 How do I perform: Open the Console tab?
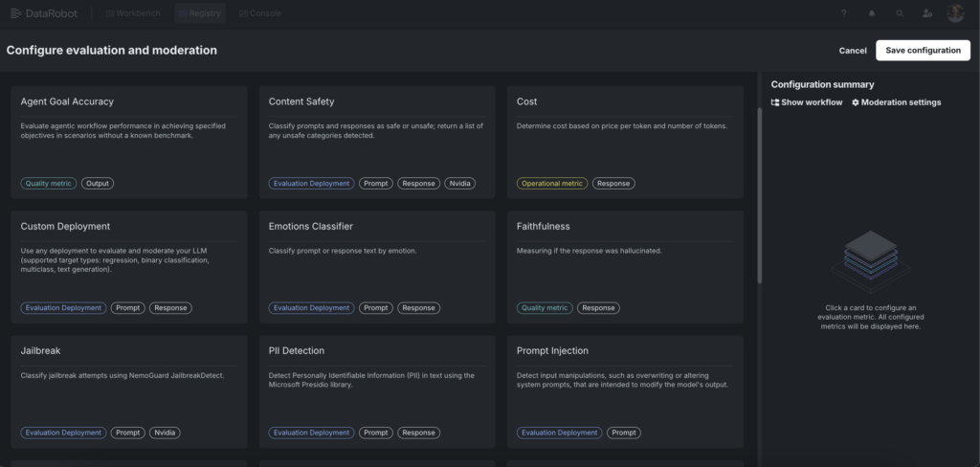point(260,13)
